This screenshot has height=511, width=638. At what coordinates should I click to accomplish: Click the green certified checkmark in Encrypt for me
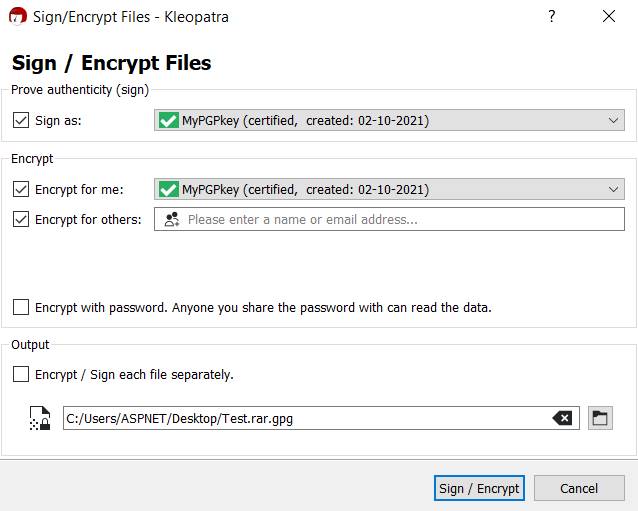point(168,190)
